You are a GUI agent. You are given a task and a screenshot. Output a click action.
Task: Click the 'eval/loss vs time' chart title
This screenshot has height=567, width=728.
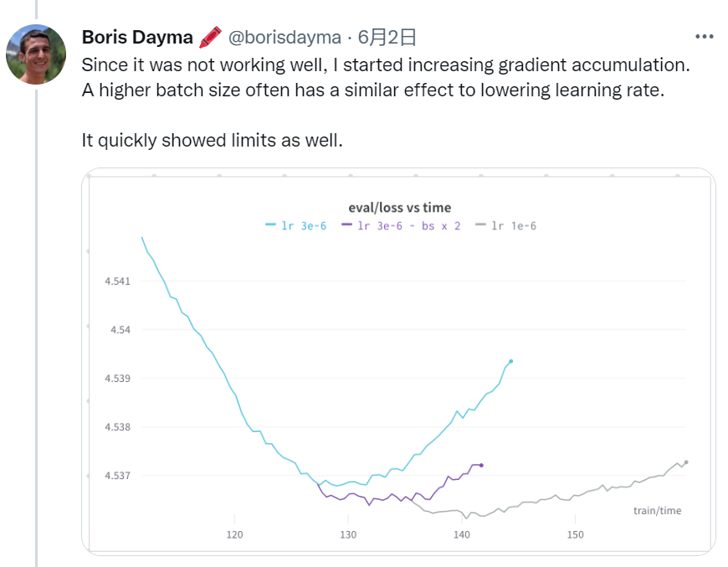pyautogui.click(x=399, y=208)
